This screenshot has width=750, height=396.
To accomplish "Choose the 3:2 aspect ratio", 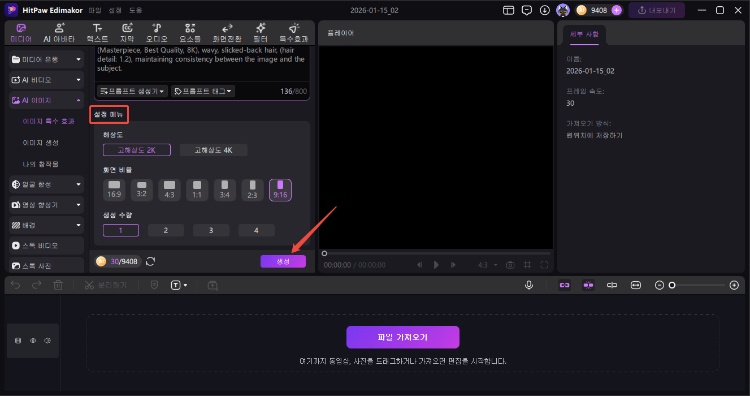I will coord(142,189).
